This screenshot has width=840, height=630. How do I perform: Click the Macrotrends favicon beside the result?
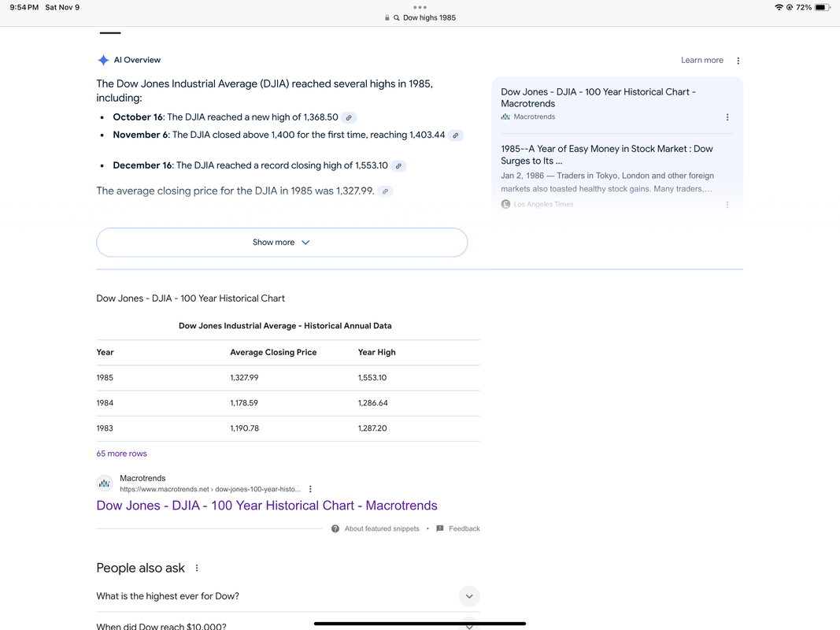(105, 484)
